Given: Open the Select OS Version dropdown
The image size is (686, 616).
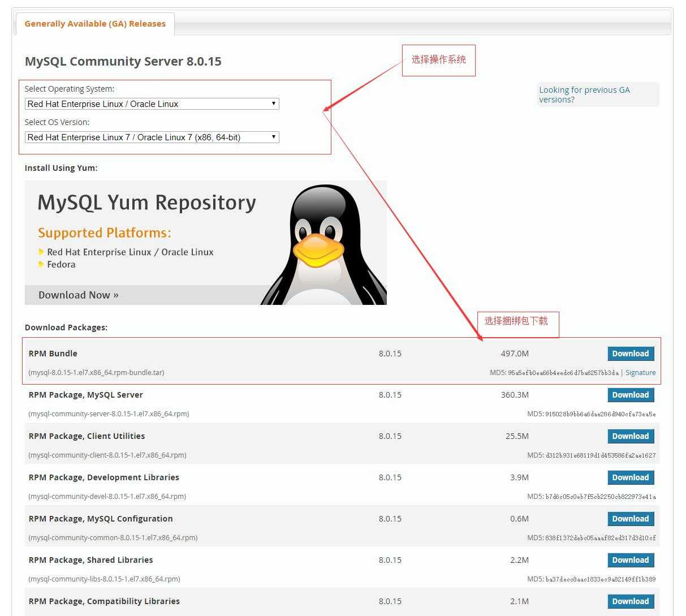Looking at the screenshot, I should 152,137.
